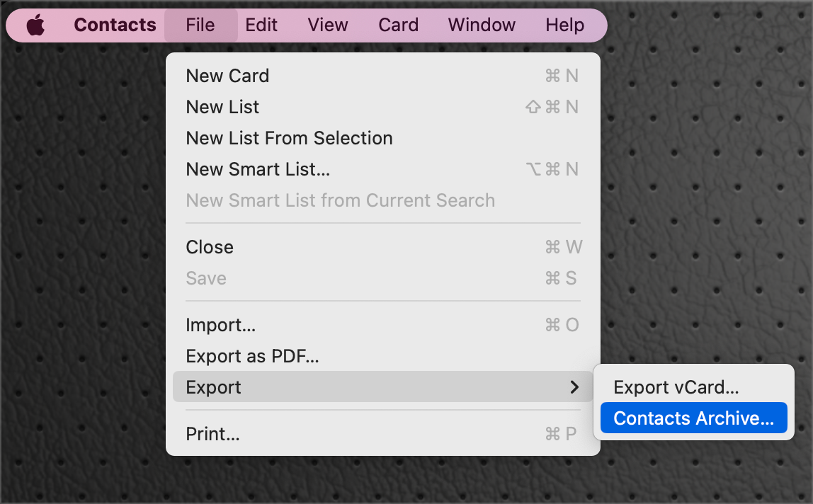The height and width of the screenshot is (504, 813).
Task: Choose Close from the File menu
Action: [x=210, y=247]
